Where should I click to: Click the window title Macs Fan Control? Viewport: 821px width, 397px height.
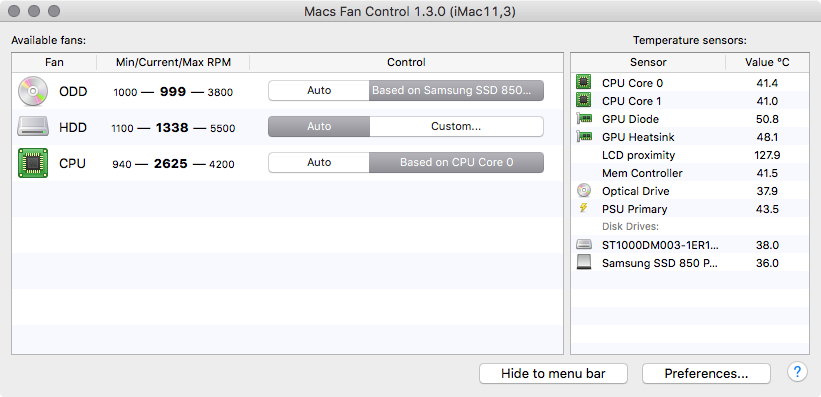pyautogui.click(x=410, y=11)
